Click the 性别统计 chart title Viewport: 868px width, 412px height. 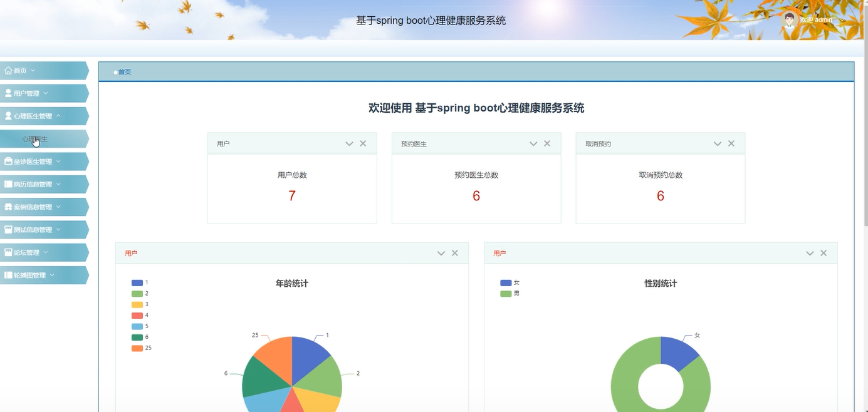click(x=661, y=284)
